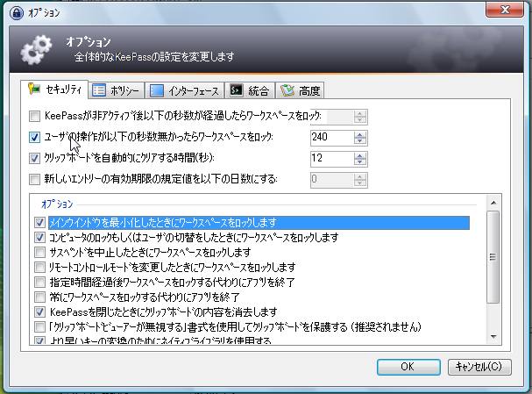Confirm settings with the OK button
The height and width of the screenshot is (394, 532).
pos(408,367)
